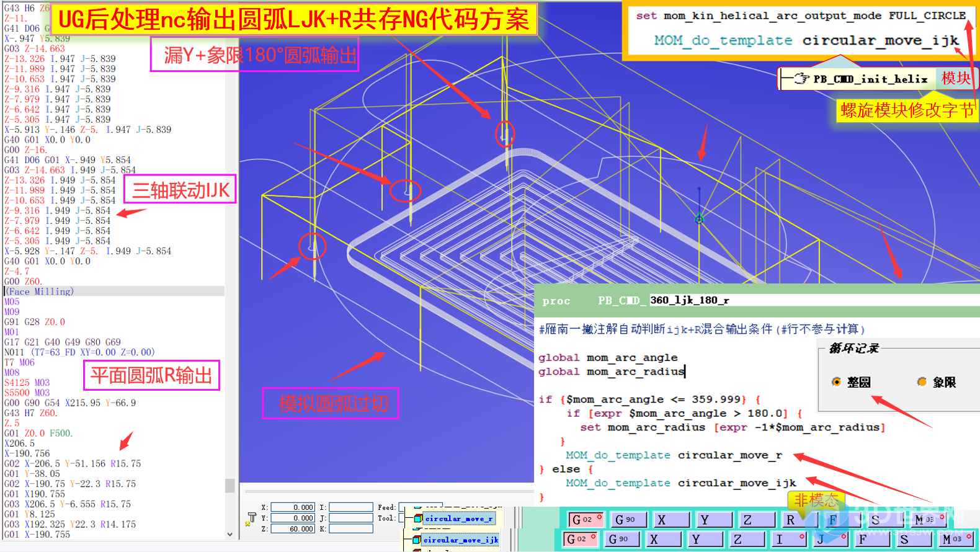The image size is (980, 552).
Task: Click the NC code list scrollbar thumb
Action: pyautogui.click(x=229, y=485)
